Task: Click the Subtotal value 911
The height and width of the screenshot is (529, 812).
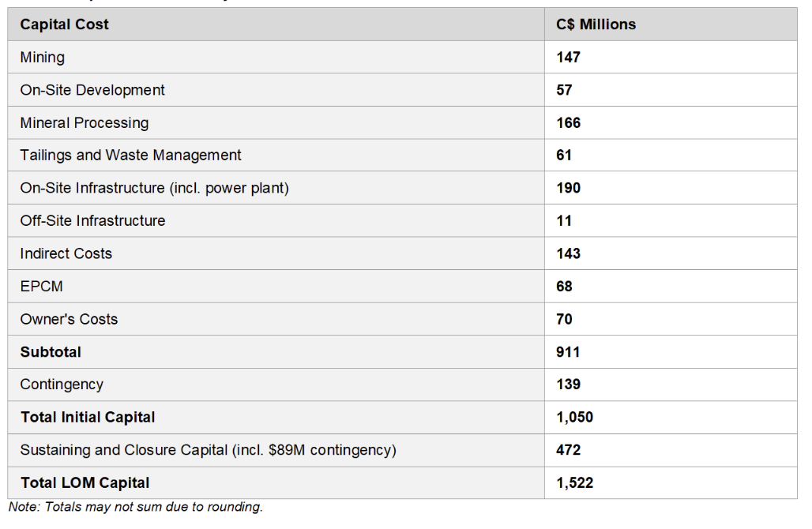Action: 568,352
